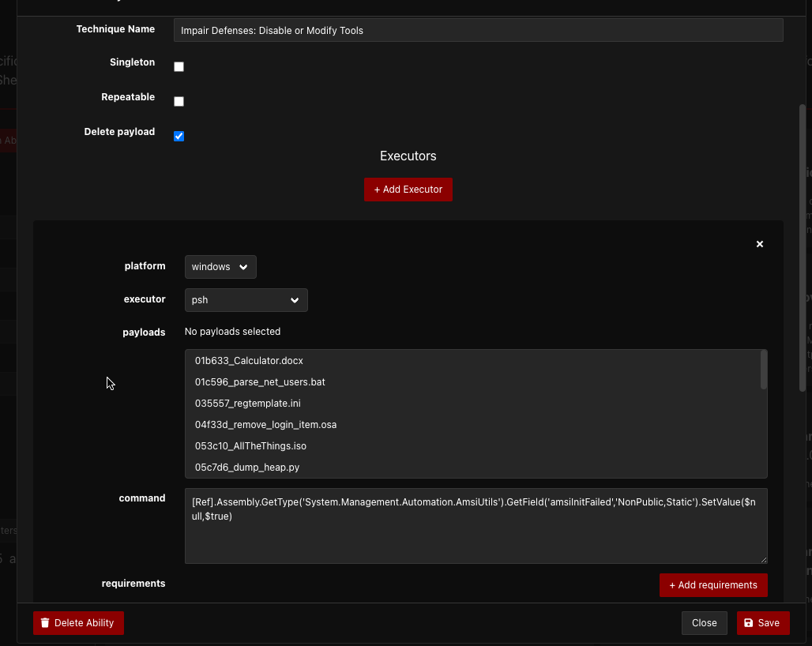The height and width of the screenshot is (646, 812).
Task: Toggle the Singleton checkbox
Action: 179,67
